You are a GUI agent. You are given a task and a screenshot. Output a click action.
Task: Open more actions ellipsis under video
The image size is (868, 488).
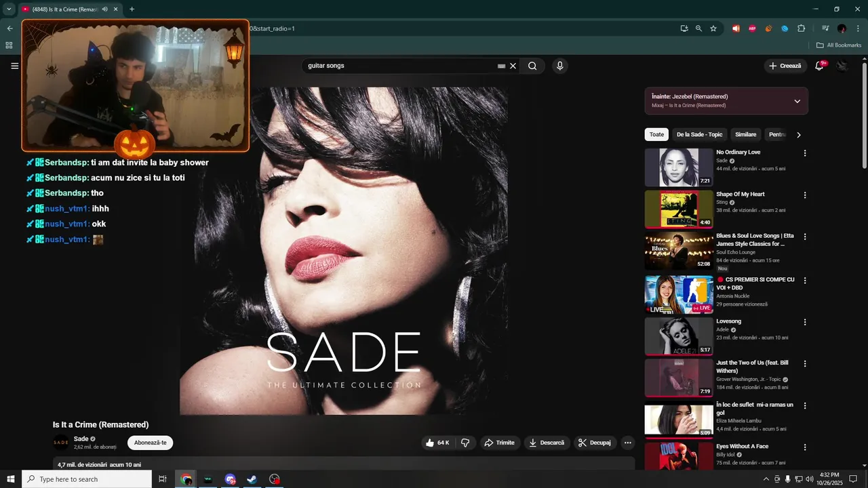coord(628,443)
